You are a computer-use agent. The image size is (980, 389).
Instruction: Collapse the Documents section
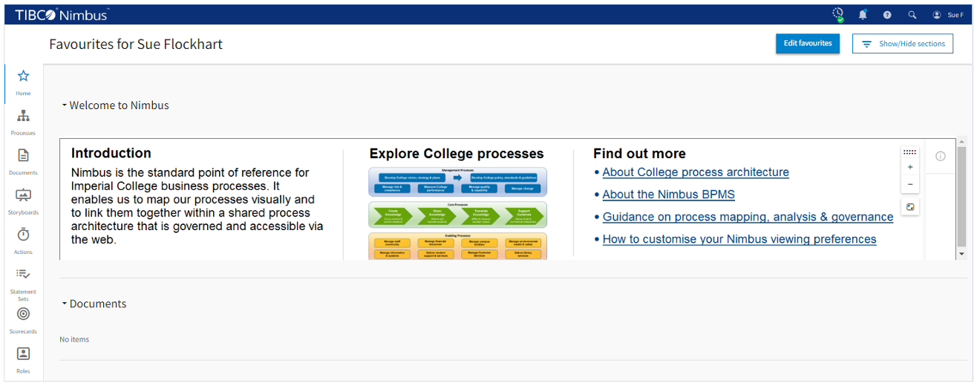(x=65, y=304)
